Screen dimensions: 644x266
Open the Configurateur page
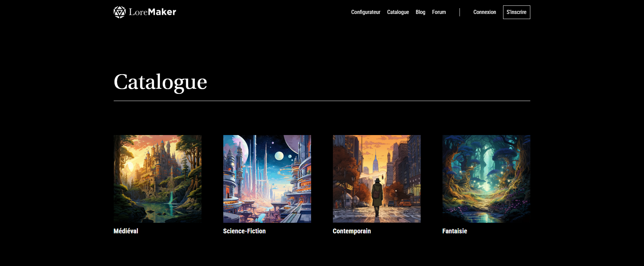point(366,12)
